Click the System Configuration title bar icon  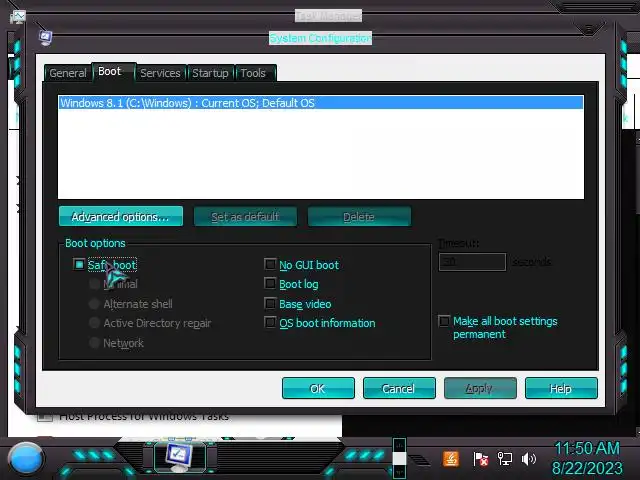point(45,38)
